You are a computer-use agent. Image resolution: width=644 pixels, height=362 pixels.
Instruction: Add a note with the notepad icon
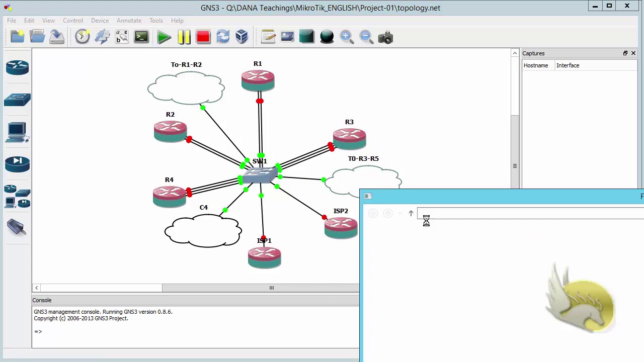click(268, 37)
